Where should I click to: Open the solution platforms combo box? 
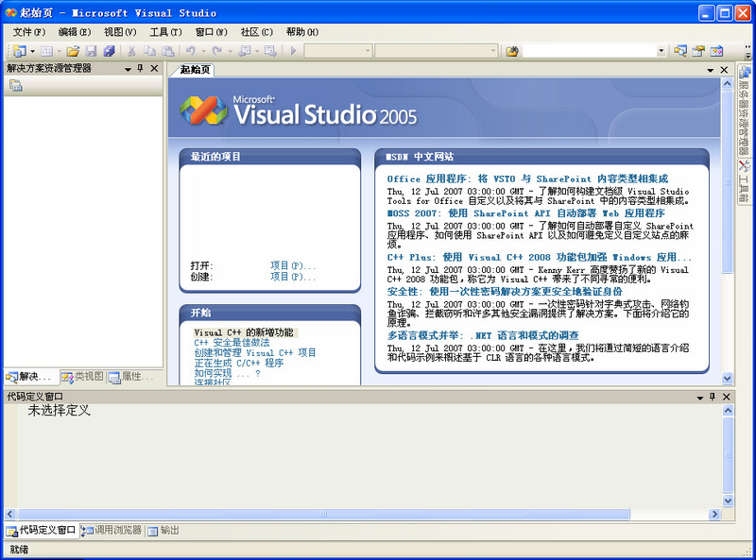(436, 51)
